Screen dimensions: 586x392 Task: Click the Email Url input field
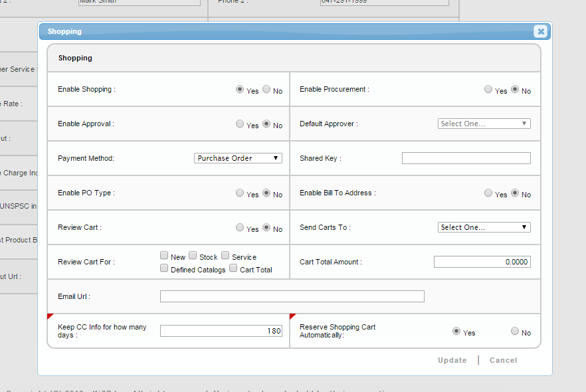pyautogui.click(x=292, y=296)
